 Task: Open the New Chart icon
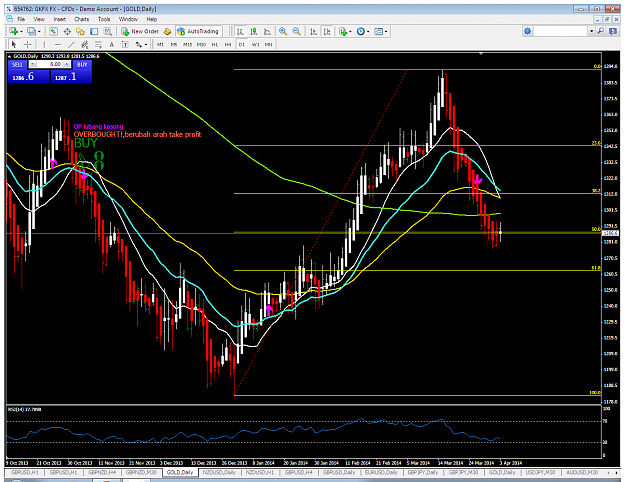[14, 31]
